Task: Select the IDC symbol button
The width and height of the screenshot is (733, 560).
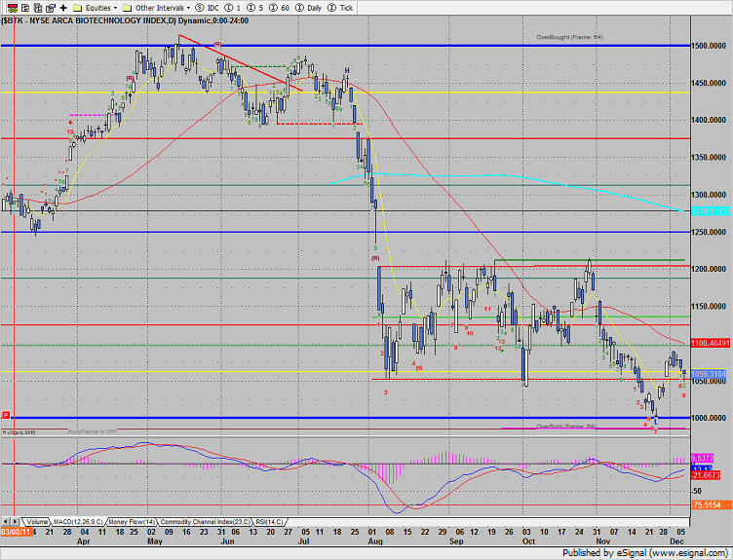Action: 205,7
